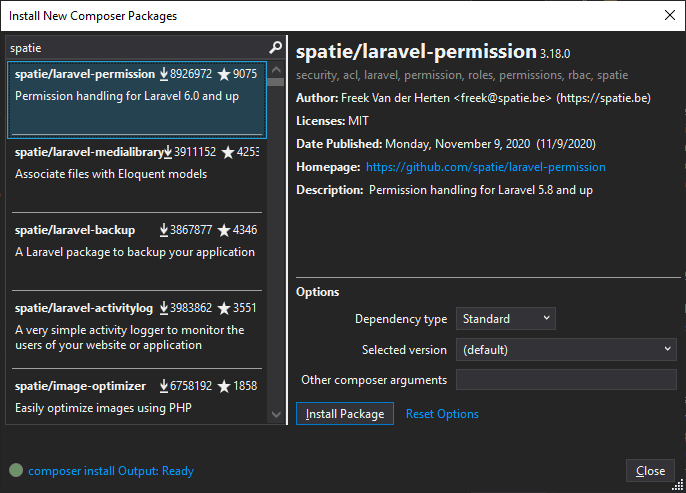Select spatie/image-optimizer package
Screen dimensions: 686x493
tap(137, 397)
